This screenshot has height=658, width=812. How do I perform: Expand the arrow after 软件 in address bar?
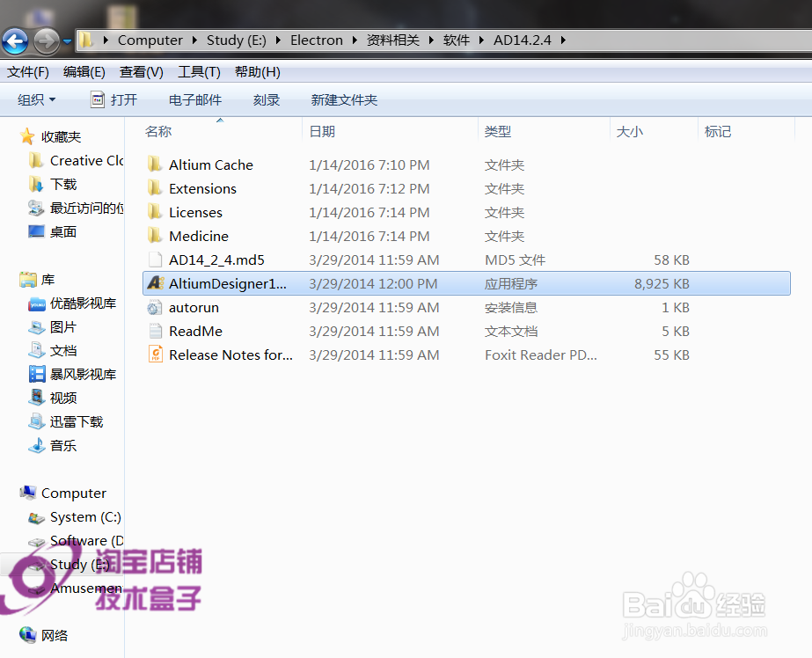pyautogui.click(x=481, y=40)
